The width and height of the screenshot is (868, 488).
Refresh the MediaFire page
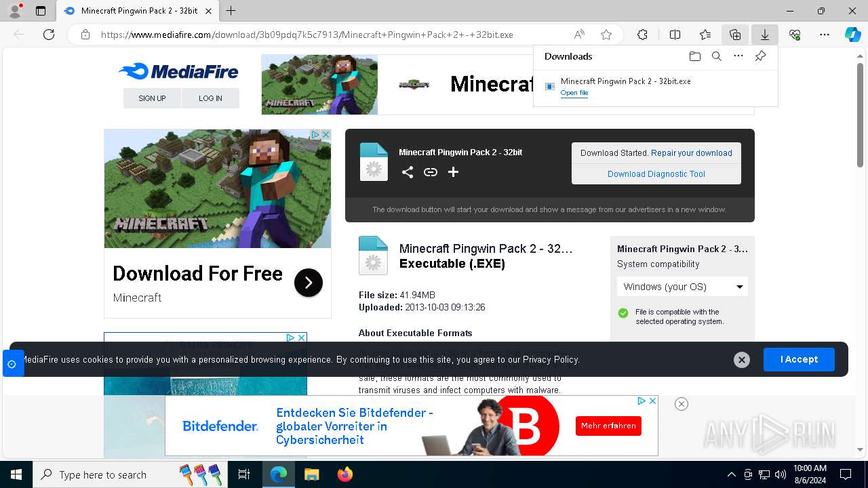click(x=49, y=35)
